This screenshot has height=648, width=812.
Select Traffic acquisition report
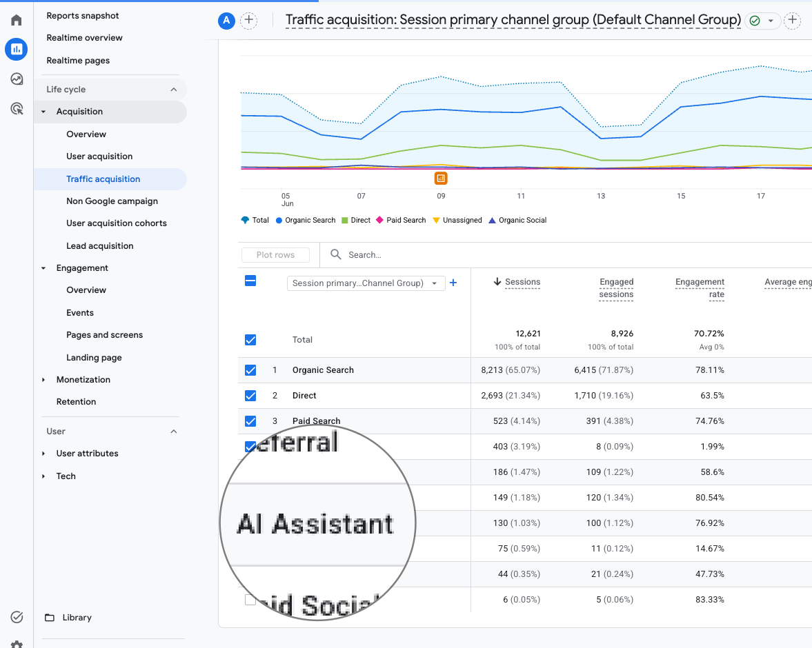(x=103, y=179)
